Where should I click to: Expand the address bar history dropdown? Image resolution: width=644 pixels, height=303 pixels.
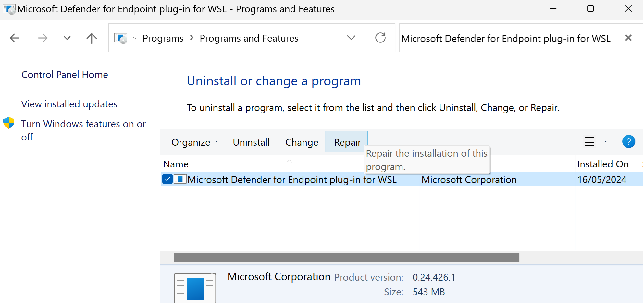tap(351, 38)
